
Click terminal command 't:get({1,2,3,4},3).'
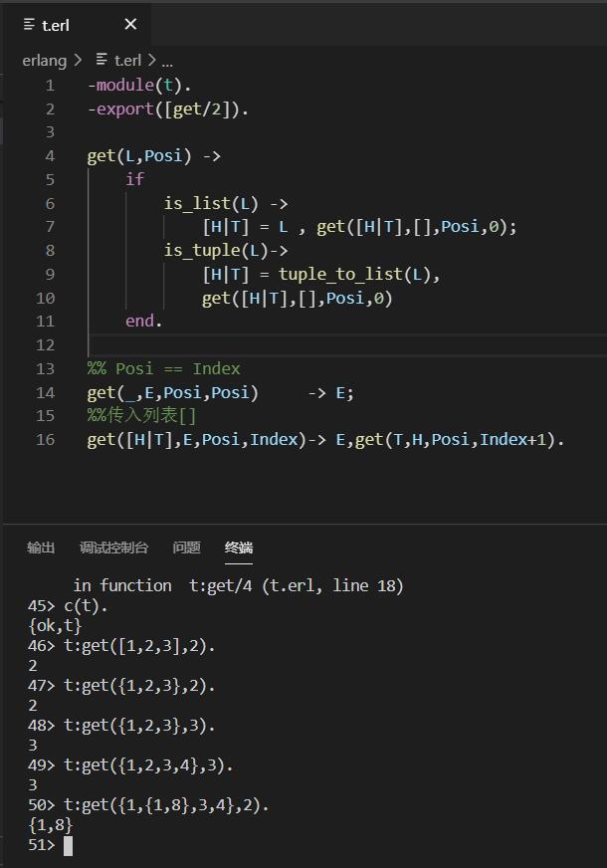[148, 765]
